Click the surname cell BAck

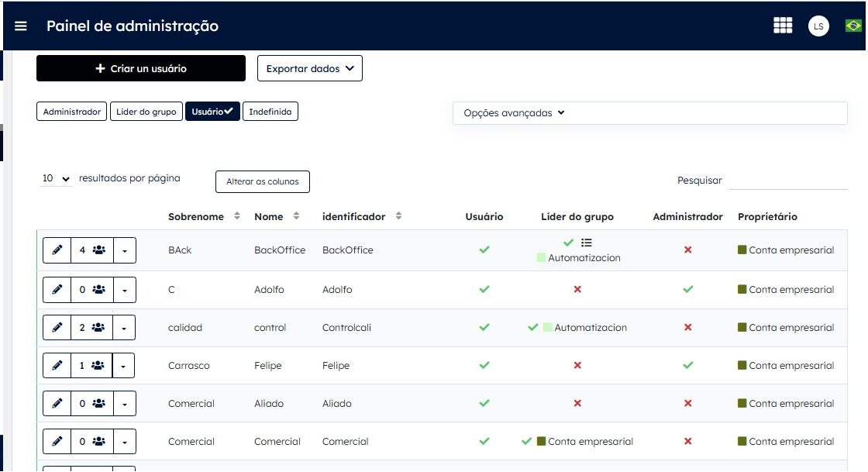(180, 250)
